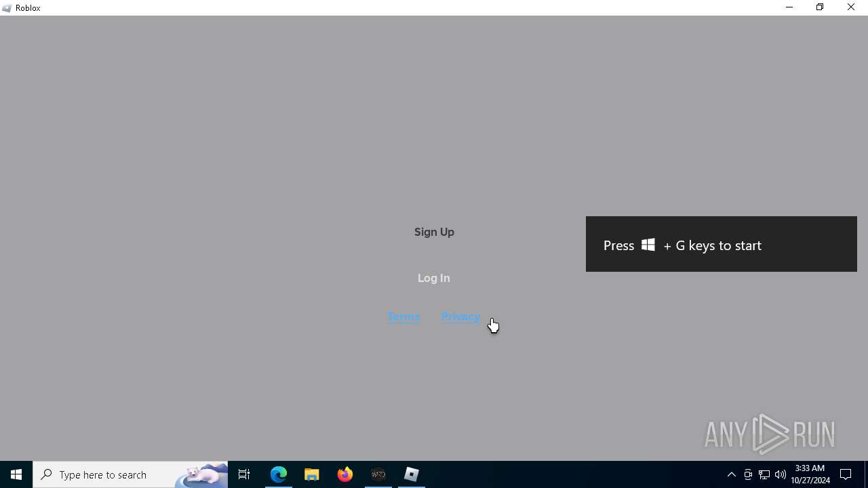Click the Roblox title bar app icon
The width and height of the screenshot is (868, 488).
pyautogui.click(x=7, y=8)
